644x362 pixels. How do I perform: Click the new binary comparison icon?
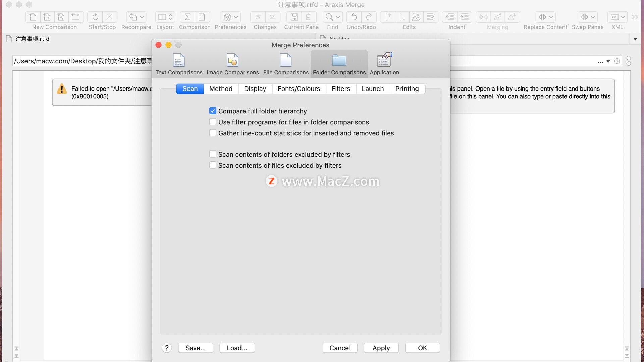[47, 17]
